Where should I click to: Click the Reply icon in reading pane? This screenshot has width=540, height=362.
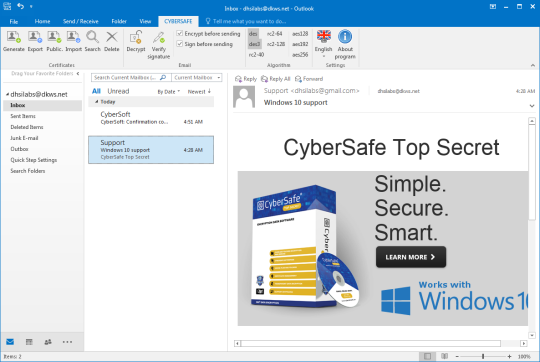[x=238, y=79]
